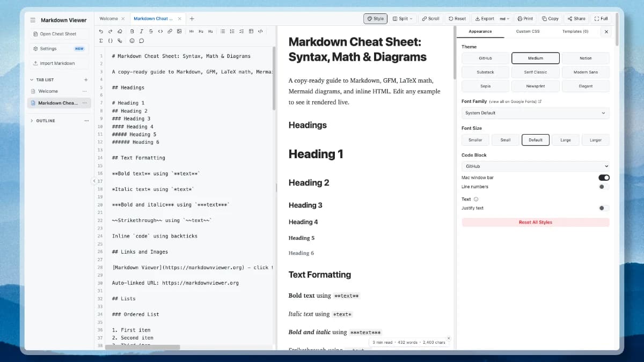Insert a bulleted list
This screenshot has width=644, height=362.
(x=223, y=31)
